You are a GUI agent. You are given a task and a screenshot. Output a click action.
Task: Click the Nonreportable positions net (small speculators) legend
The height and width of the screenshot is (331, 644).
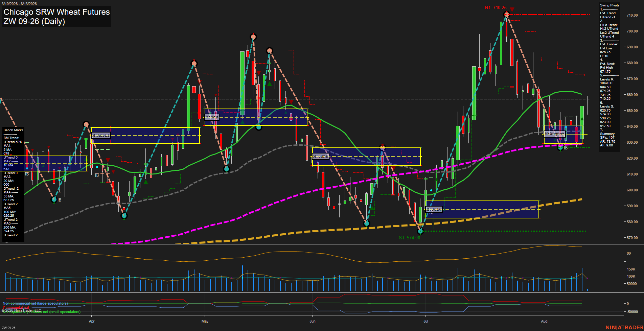pyautogui.click(x=41, y=312)
